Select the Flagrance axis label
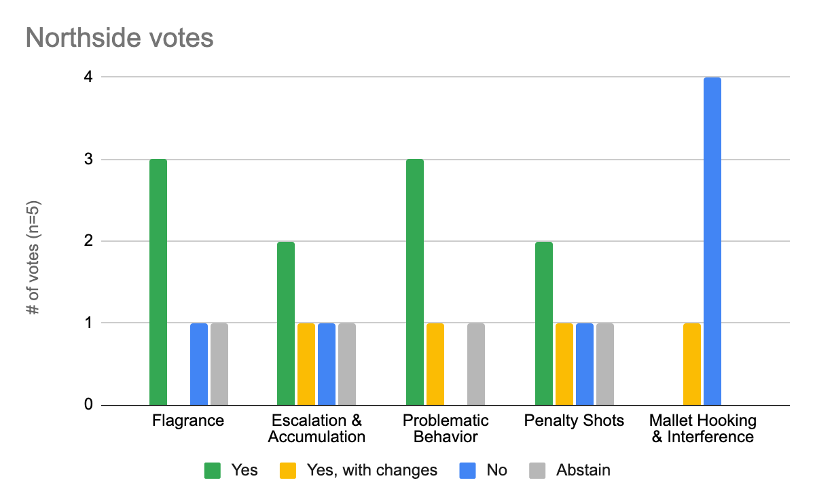815x504 pixels. click(x=188, y=420)
